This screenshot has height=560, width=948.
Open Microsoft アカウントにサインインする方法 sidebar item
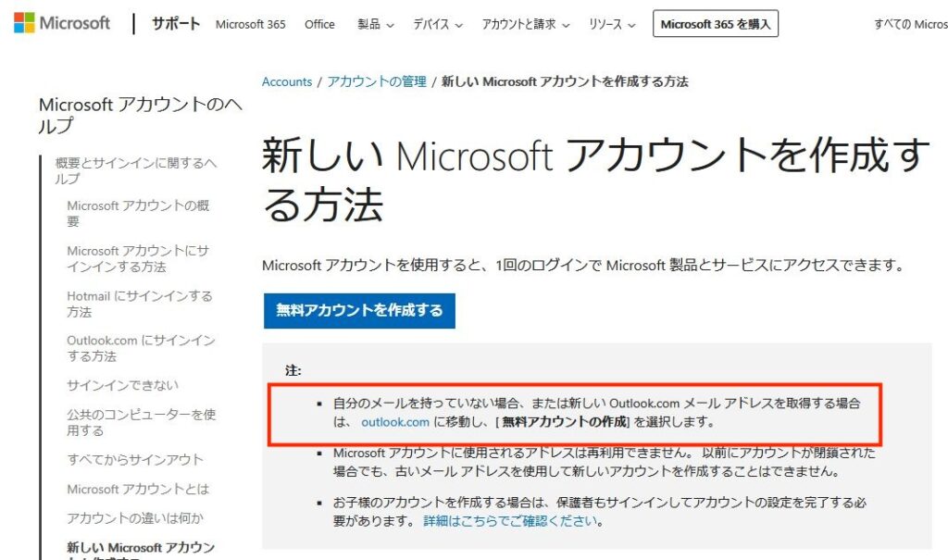click(x=138, y=258)
